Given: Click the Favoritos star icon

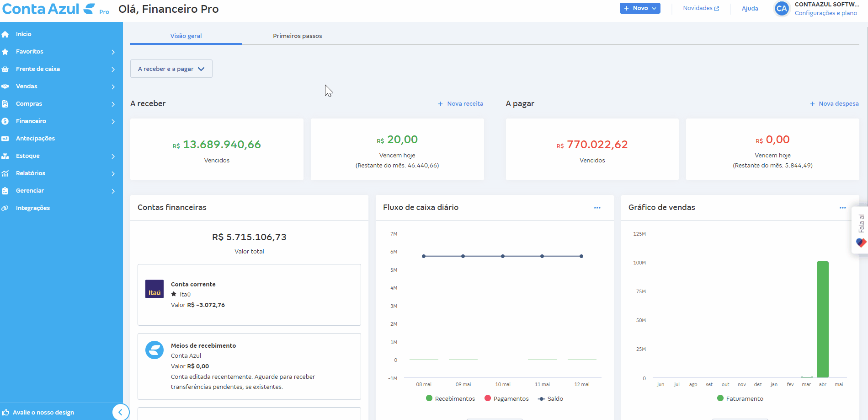Looking at the screenshot, I should tap(5, 52).
